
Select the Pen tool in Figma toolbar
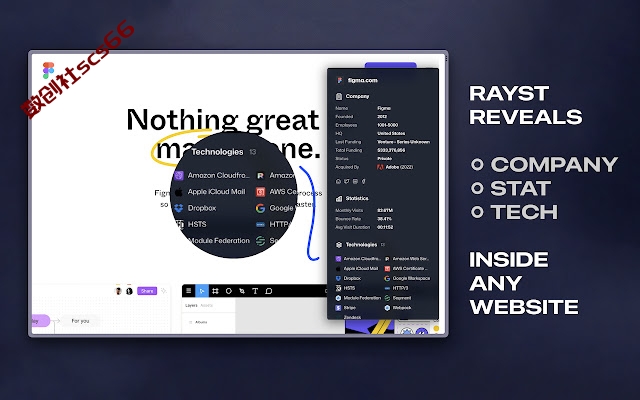click(242, 291)
